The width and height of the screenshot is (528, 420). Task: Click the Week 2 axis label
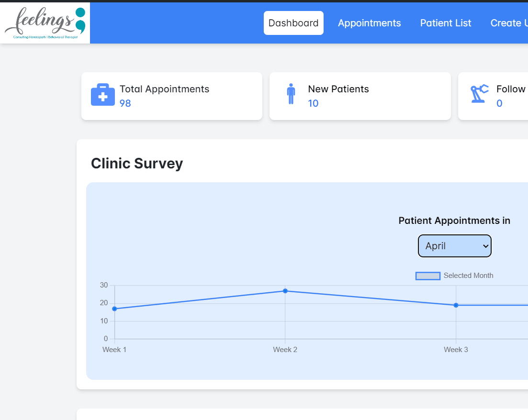[285, 350]
